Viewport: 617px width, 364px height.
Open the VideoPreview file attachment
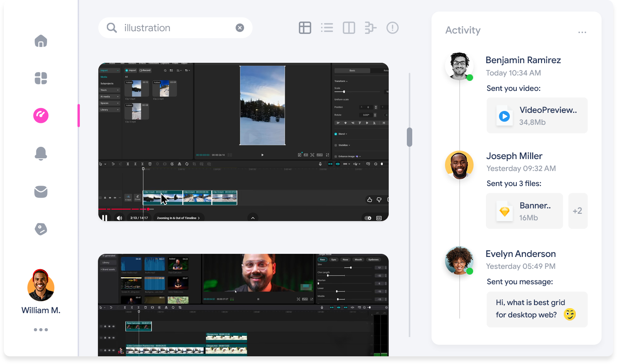[x=537, y=116]
